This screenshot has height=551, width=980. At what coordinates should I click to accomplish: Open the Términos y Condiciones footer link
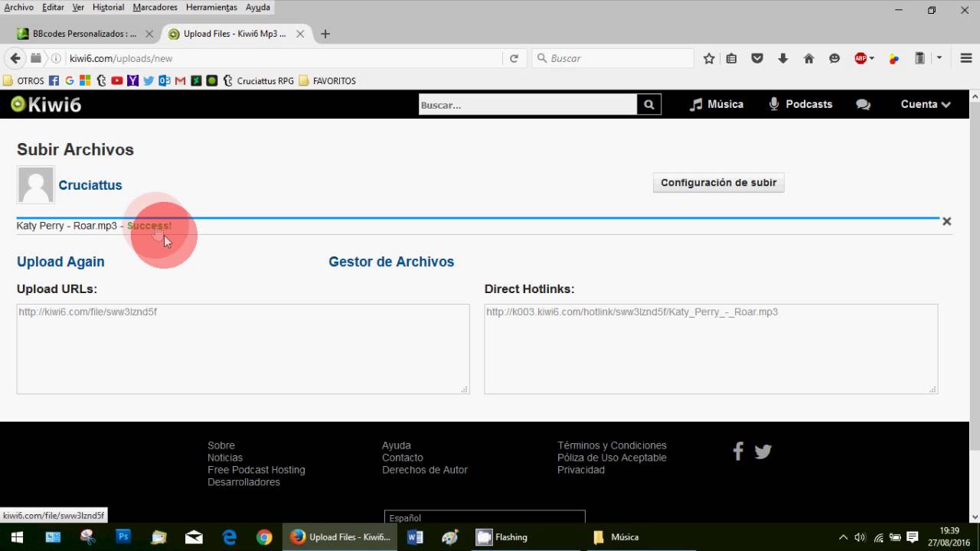612,445
